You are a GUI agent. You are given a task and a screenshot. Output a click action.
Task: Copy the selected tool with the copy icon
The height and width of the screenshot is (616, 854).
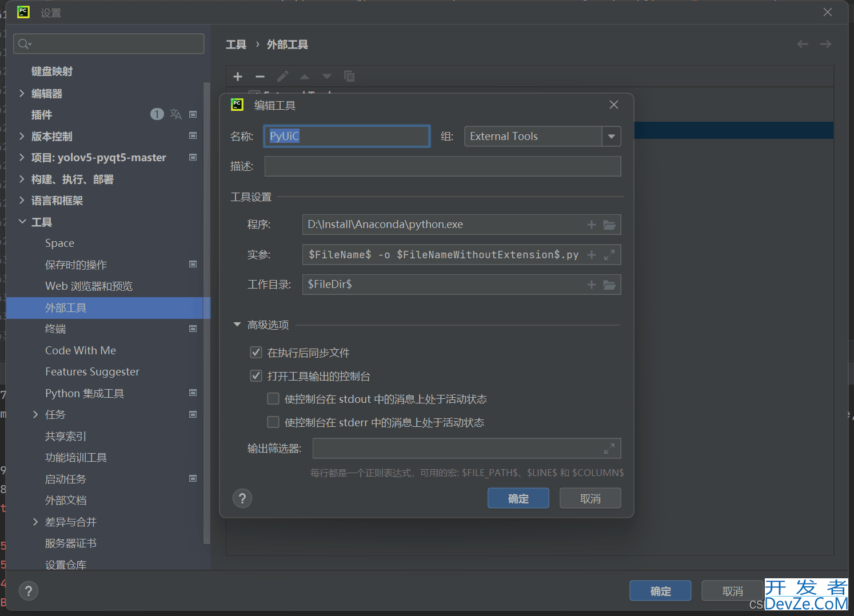tap(349, 77)
